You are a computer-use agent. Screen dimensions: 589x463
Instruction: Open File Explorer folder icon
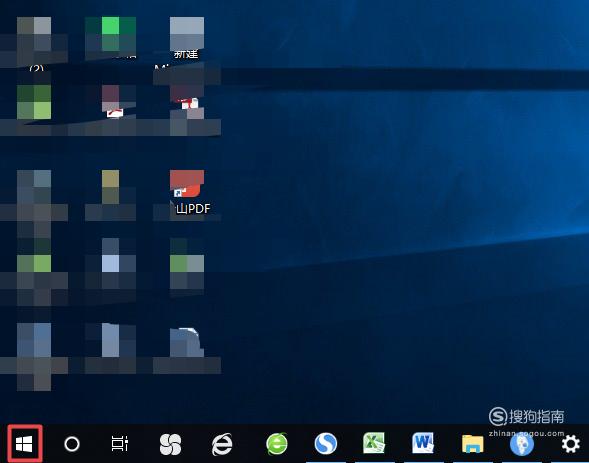tap(473, 443)
